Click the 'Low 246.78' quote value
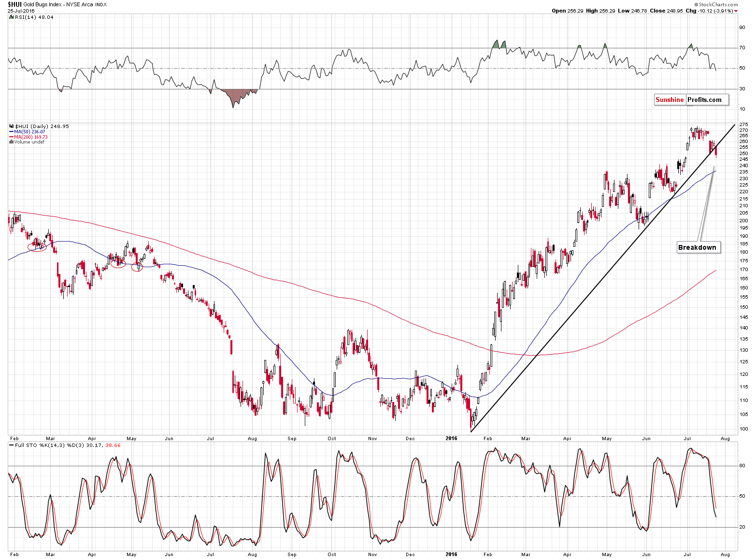 [632, 11]
